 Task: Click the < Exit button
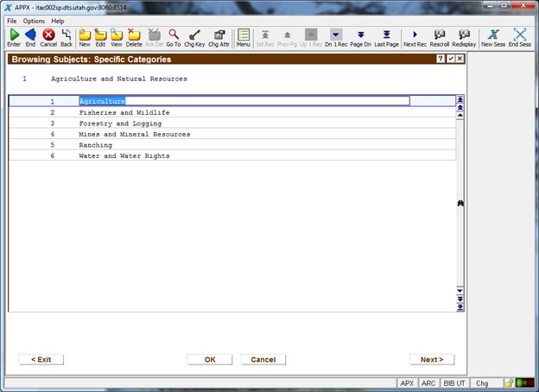click(x=41, y=360)
